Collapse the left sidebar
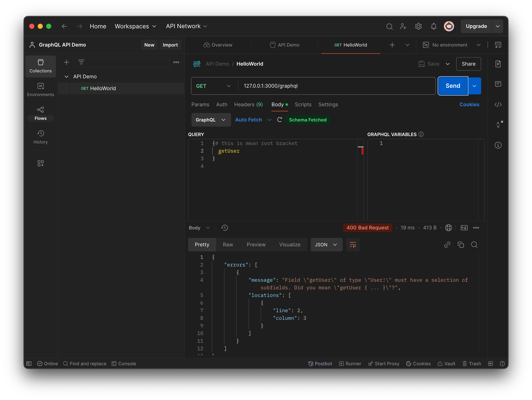The width and height of the screenshot is (532, 400). (x=28, y=363)
